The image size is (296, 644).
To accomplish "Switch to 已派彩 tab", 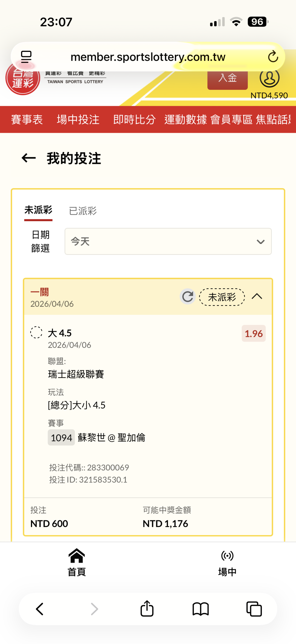I will (x=83, y=211).
